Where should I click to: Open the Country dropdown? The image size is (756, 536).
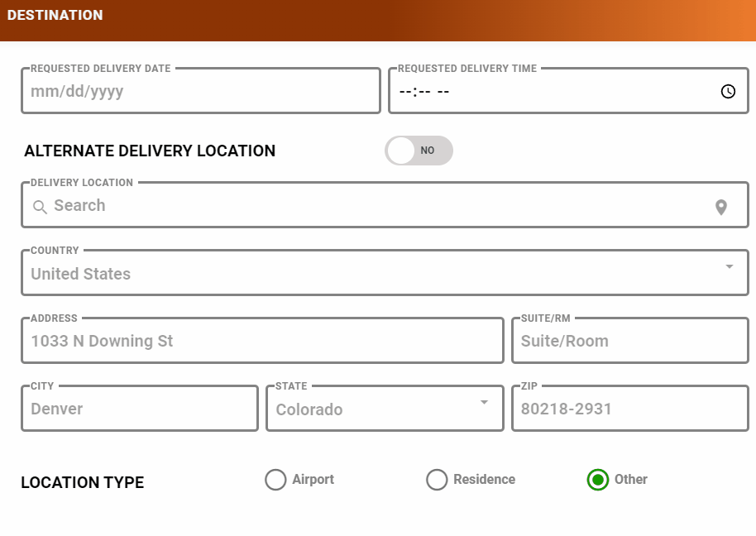coord(729,266)
